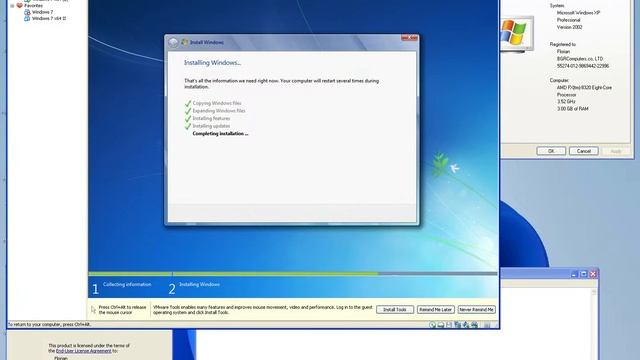Click step 1 Collecting information
This screenshot has height=360, width=640.
click(121, 288)
